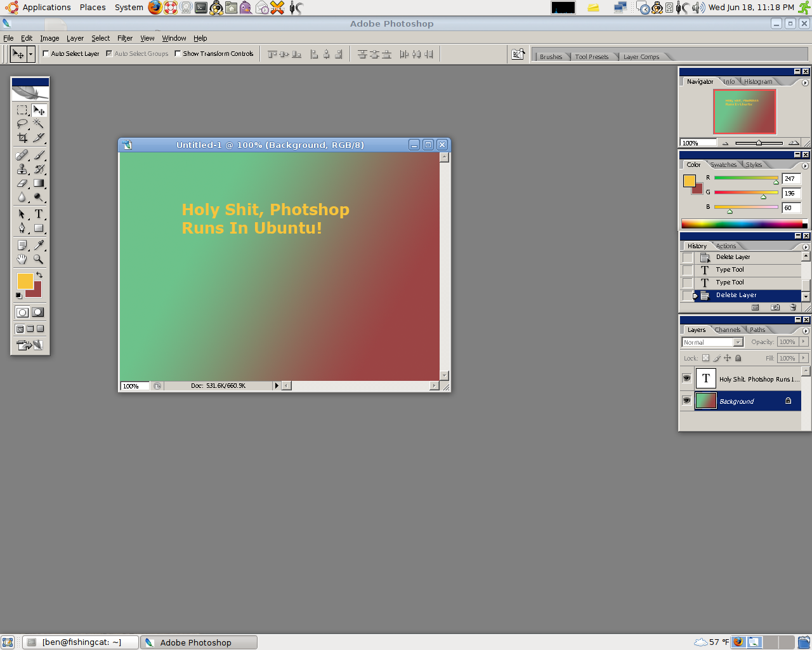
Task: Select the Eyedropper tool
Action: pyautogui.click(x=39, y=245)
